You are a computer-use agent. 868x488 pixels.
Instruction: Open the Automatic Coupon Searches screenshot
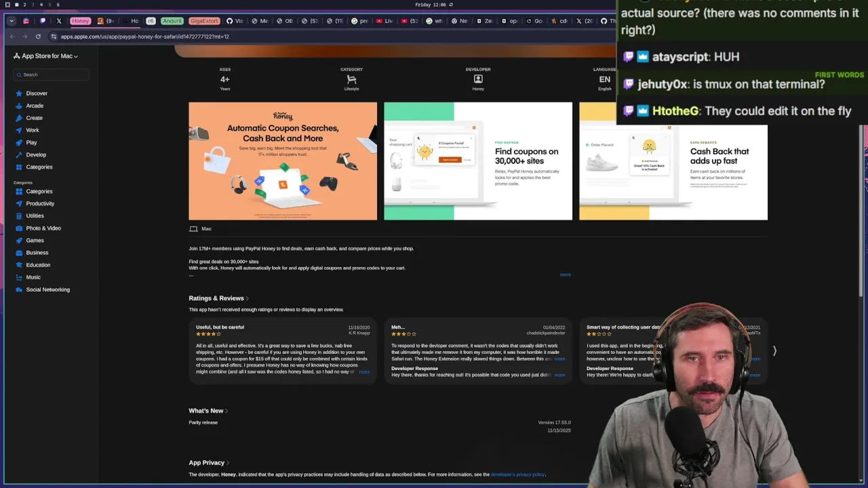pyautogui.click(x=283, y=161)
